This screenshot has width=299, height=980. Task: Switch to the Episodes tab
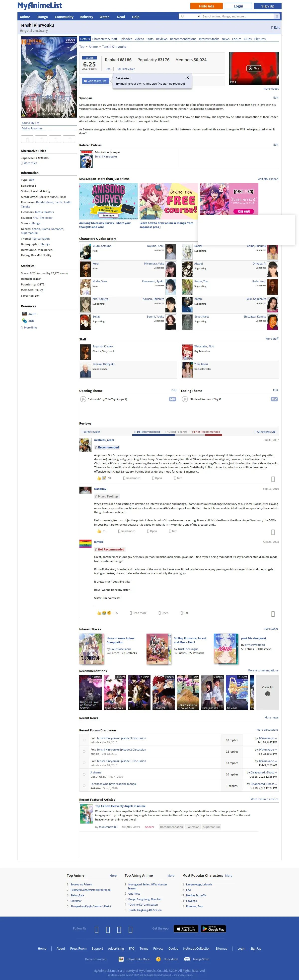pos(126,39)
